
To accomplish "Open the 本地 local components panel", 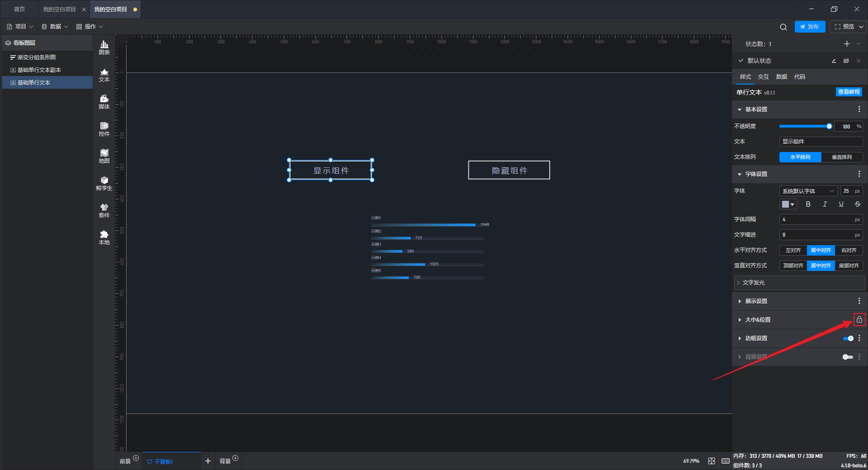I will (104, 237).
